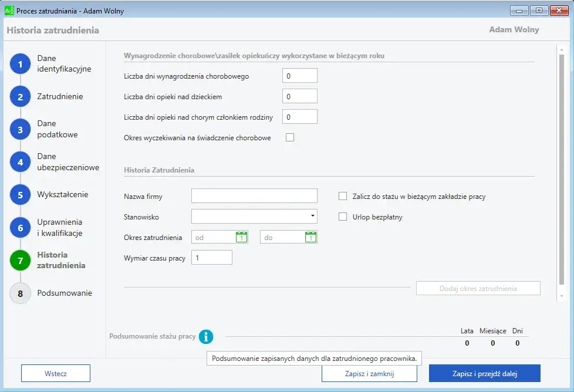This screenshot has width=574, height=392.
Task: Enable Okres wyczekiwania na świadczenie chorobowe checkbox
Action: point(289,138)
